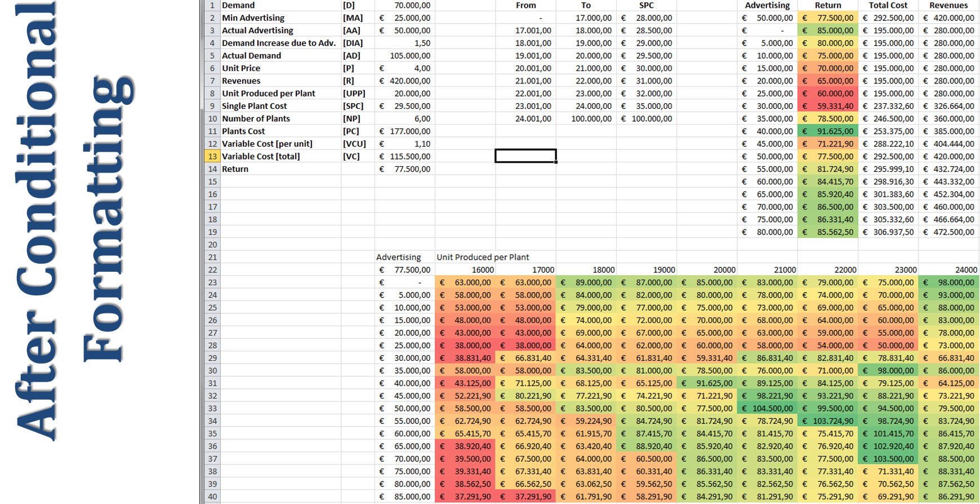Click the [DIA] code cell
The width and height of the screenshot is (980, 504).
coord(358,43)
